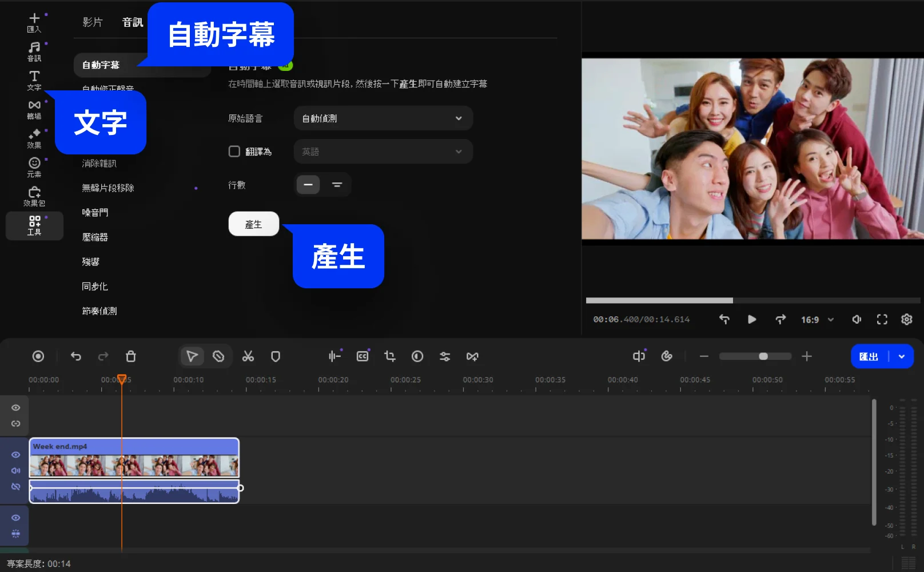Open the 效果 effects sidebar panel
The image size is (924, 572).
[34, 138]
